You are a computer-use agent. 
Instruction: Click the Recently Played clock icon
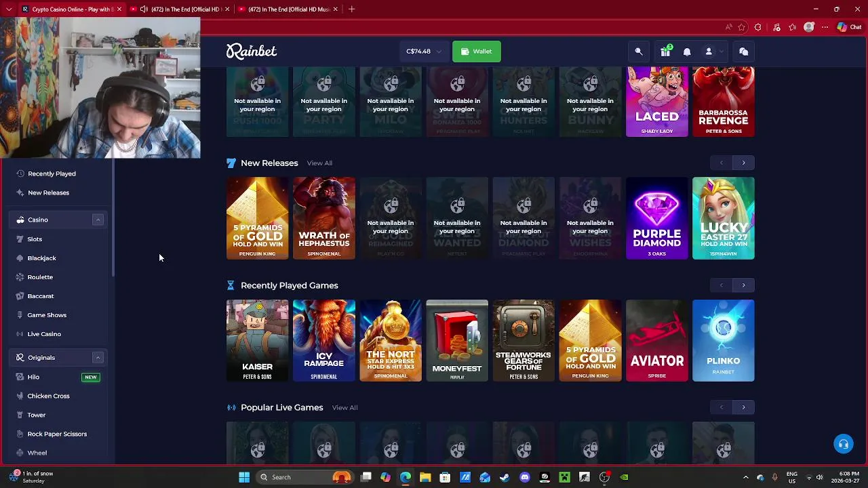20,174
